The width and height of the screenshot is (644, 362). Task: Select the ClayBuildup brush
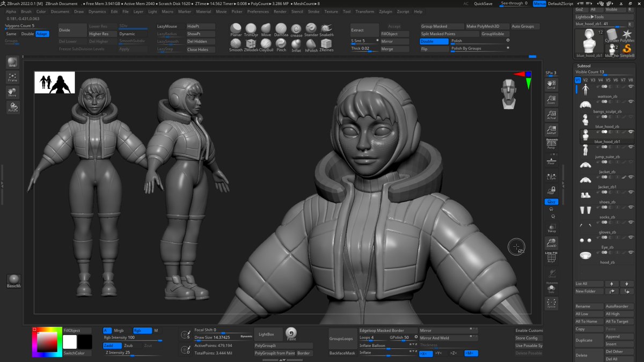tap(266, 45)
